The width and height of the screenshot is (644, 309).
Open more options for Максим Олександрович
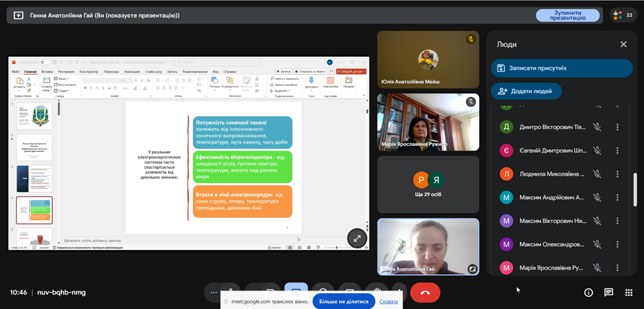tap(618, 244)
